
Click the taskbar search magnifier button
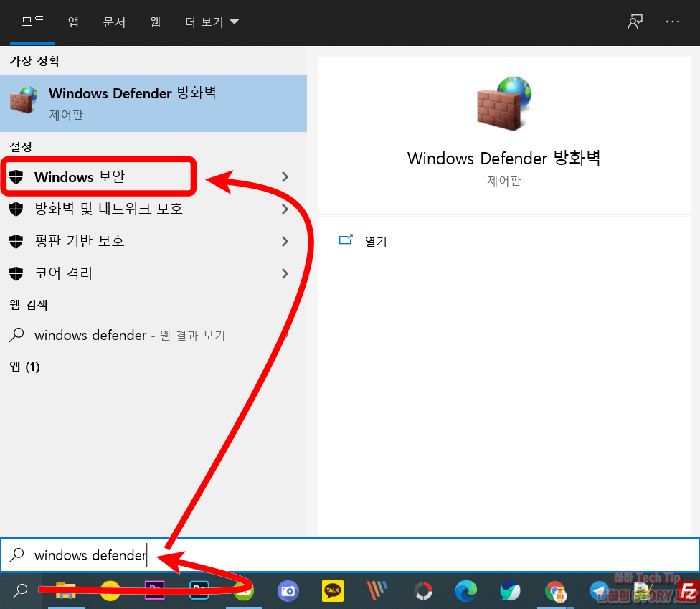click(x=20, y=590)
